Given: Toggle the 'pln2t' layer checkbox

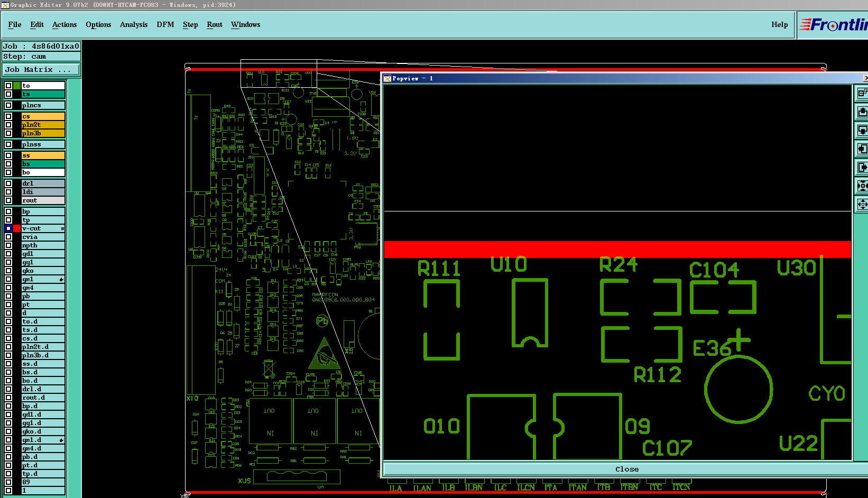Looking at the screenshot, I should pyautogui.click(x=8, y=125).
